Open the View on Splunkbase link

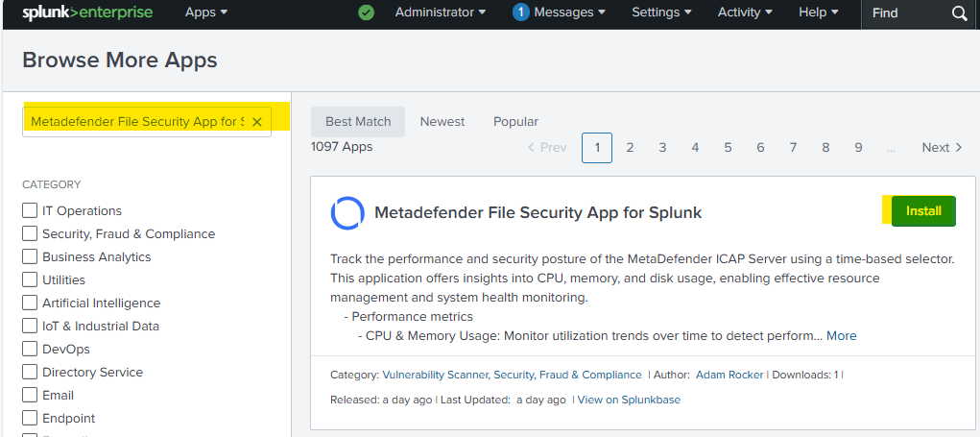[x=629, y=400]
